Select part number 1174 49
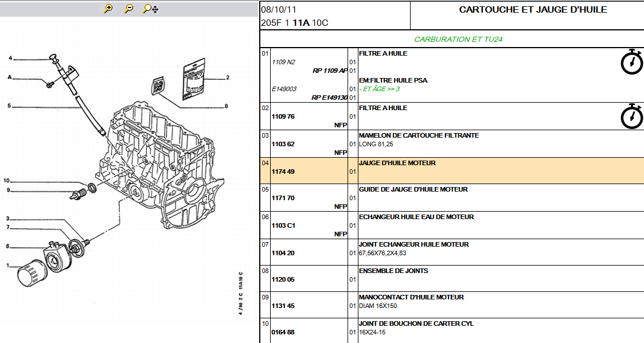644x343 pixels. [283, 171]
